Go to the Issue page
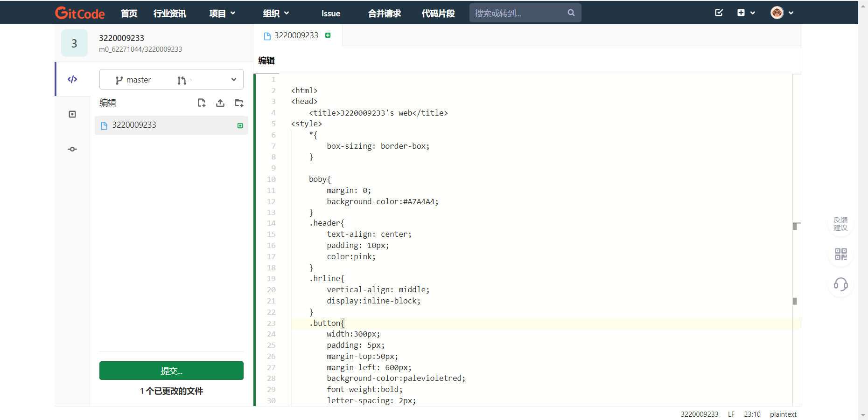 pyautogui.click(x=331, y=14)
